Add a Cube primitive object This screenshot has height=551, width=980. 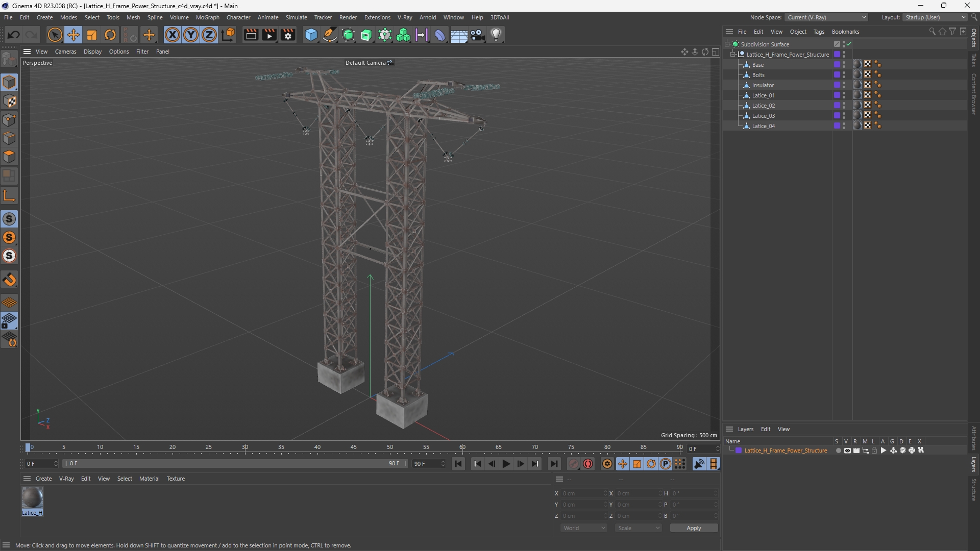pos(311,35)
